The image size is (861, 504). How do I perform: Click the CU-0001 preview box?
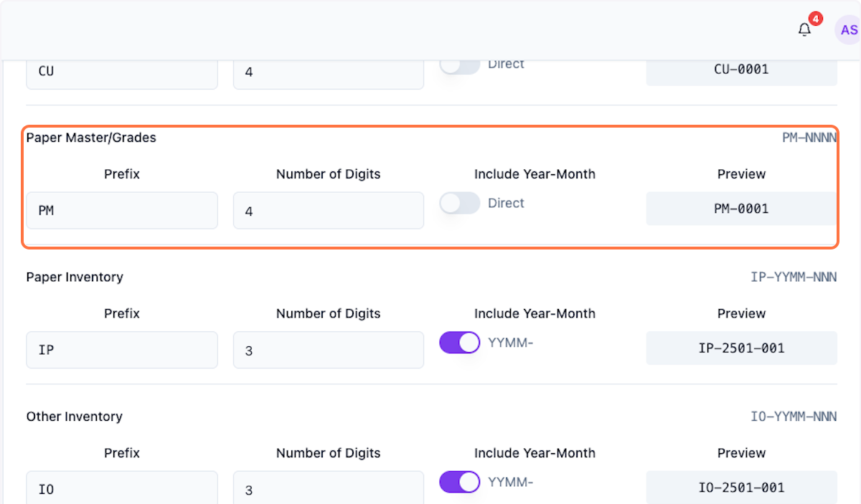click(741, 70)
